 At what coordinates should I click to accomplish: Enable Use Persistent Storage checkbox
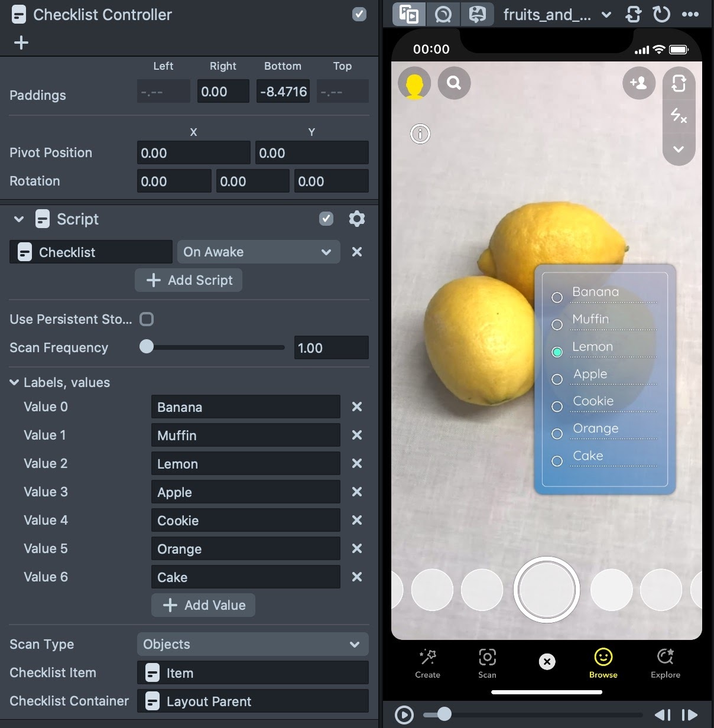[x=147, y=319]
